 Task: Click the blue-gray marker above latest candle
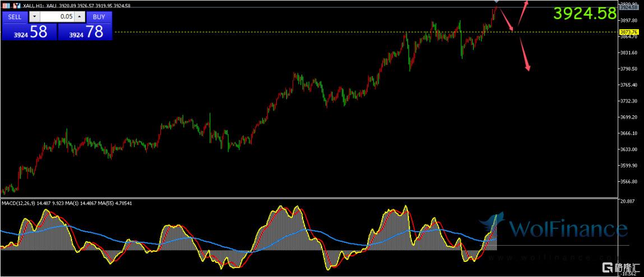pyautogui.click(x=496, y=2)
